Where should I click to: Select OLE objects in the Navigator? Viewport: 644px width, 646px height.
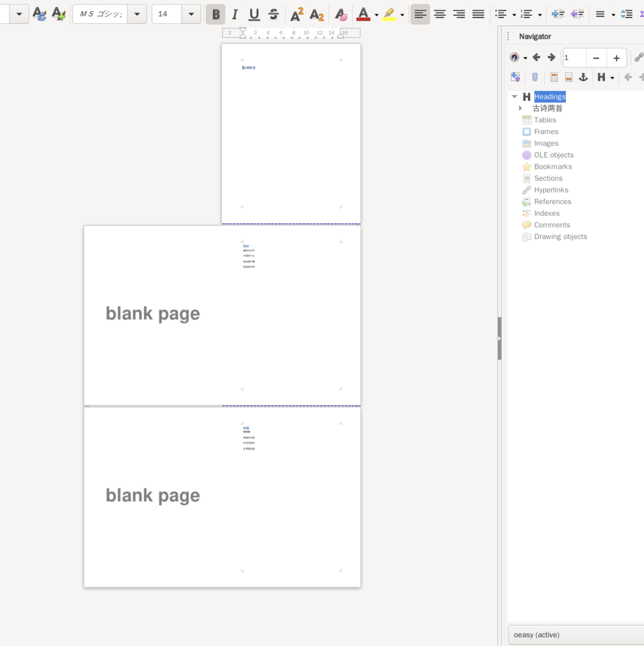554,155
